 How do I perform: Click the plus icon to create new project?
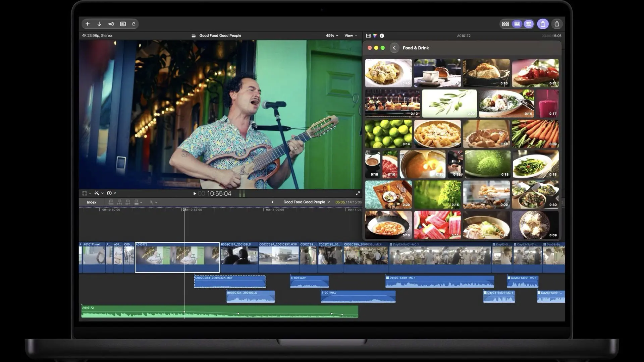[x=88, y=24]
